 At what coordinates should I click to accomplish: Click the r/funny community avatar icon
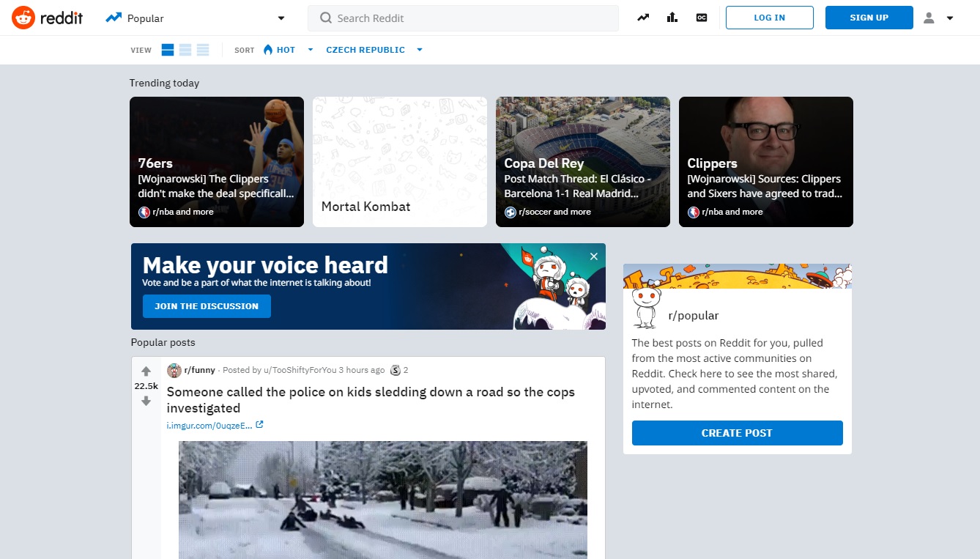click(x=174, y=370)
